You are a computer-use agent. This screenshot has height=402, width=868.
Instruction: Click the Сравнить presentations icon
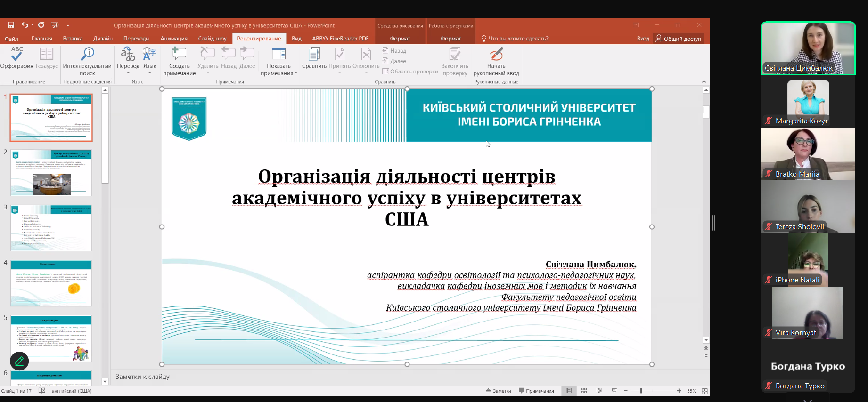point(314,58)
